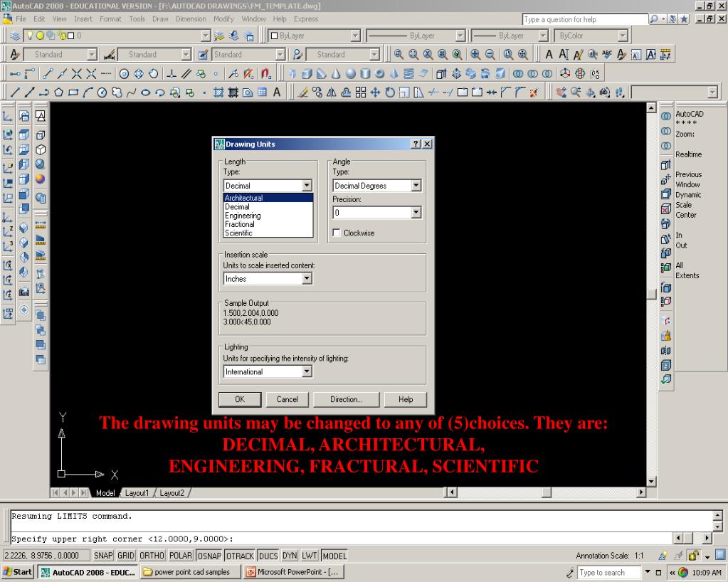Viewport: 728px width, 582px height.
Task: Choose Engineering in the length type list
Action: coord(268,216)
